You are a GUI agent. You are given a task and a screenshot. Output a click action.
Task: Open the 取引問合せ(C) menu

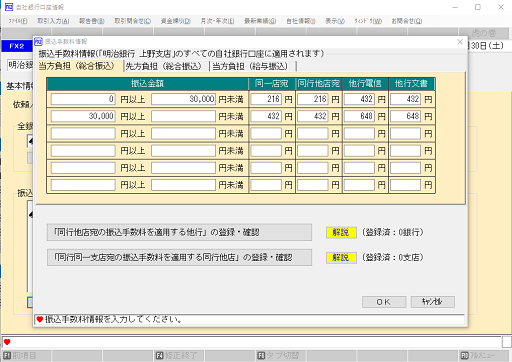[x=133, y=21]
